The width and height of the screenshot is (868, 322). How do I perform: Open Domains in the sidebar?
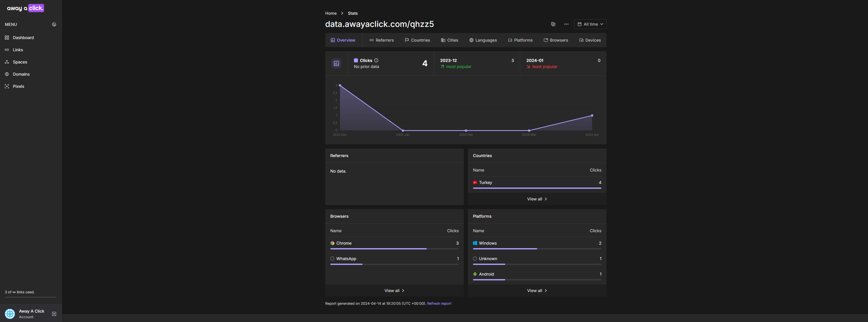pos(21,74)
